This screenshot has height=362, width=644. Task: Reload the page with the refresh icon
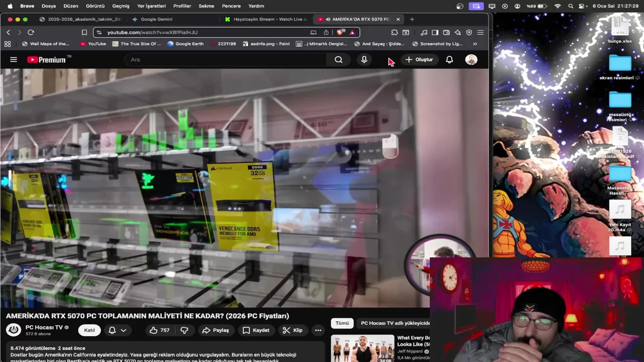click(x=31, y=32)
